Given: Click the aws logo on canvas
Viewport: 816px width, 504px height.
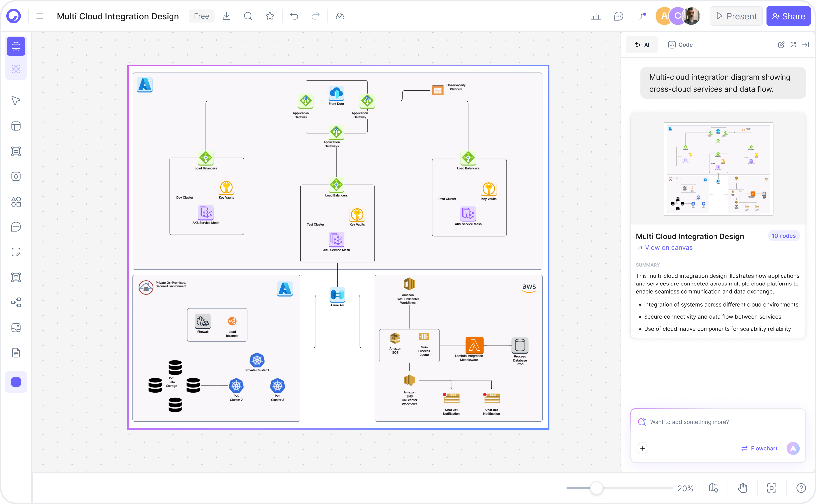Looking at the screenshot, I should (x=529, y=288).
